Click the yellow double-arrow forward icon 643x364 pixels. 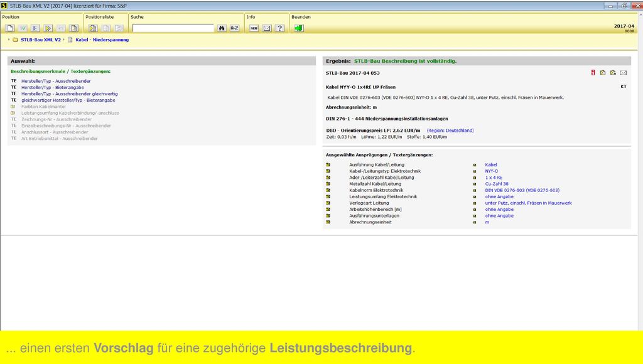point(48,28)
